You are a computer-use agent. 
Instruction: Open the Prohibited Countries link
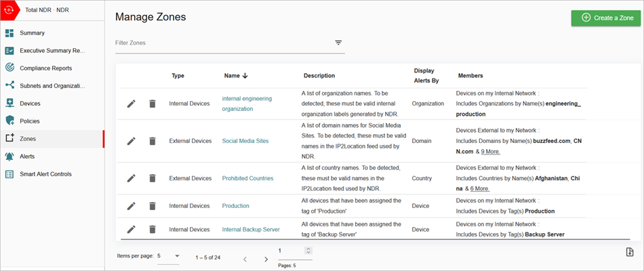[x=247, y=178]
